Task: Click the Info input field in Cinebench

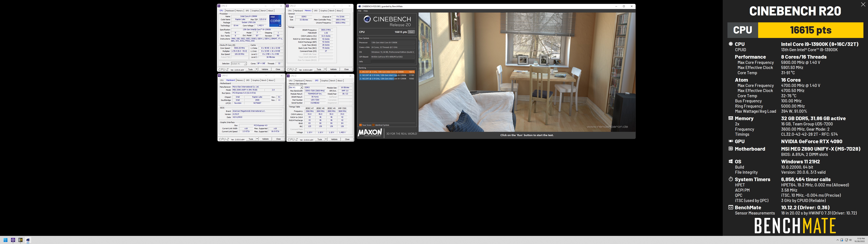Action: [393, 62]
